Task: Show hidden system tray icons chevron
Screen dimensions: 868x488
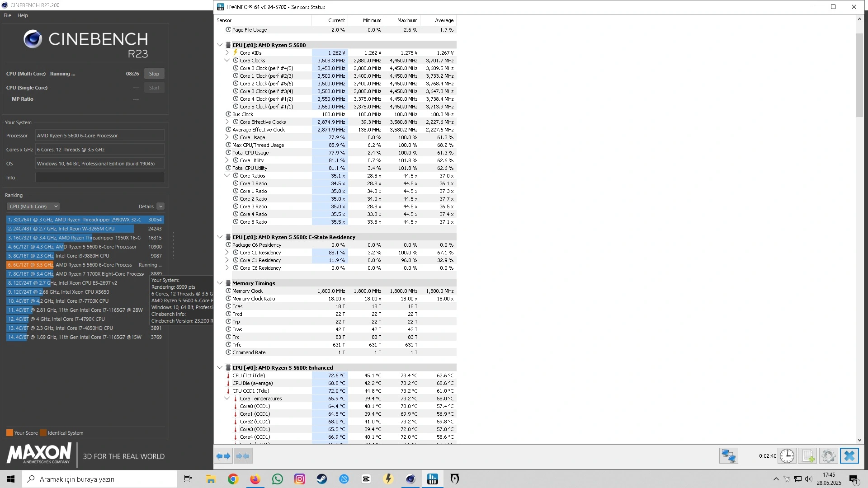Action: point(776,479)
